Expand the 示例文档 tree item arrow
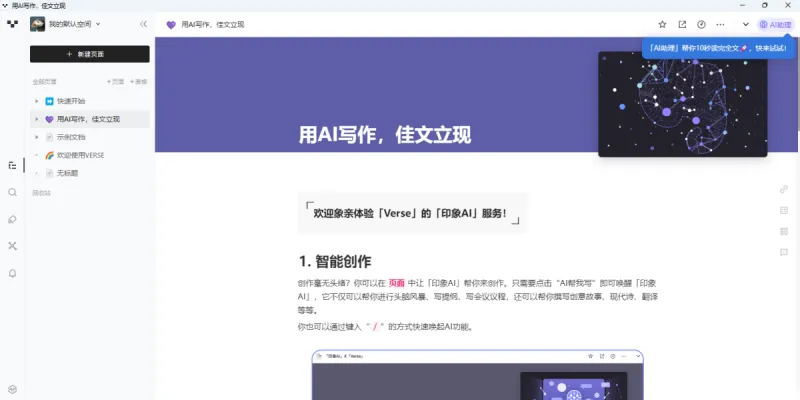Image resolution: width=800 pixels, height=400 pixels. tap(37, 137)
